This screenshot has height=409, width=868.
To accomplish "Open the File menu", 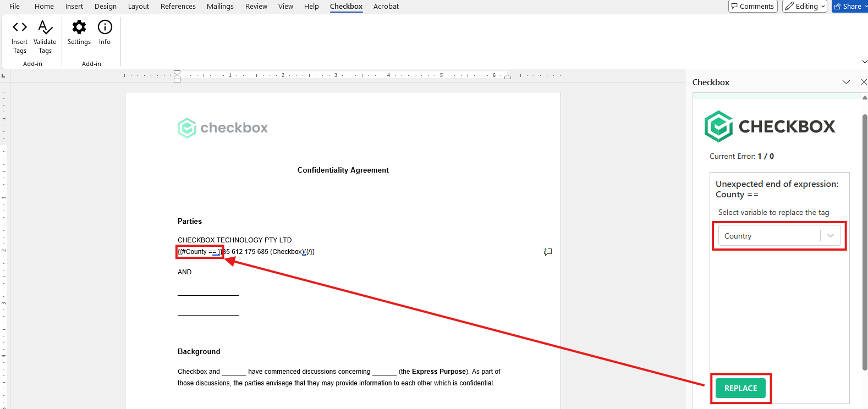I will tap(14, 6).
